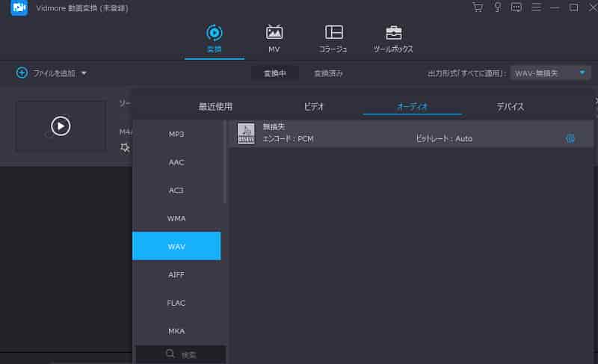Click the エンコード：PCM text
This screenshot has width=598, height=364.
pos(288,139)
